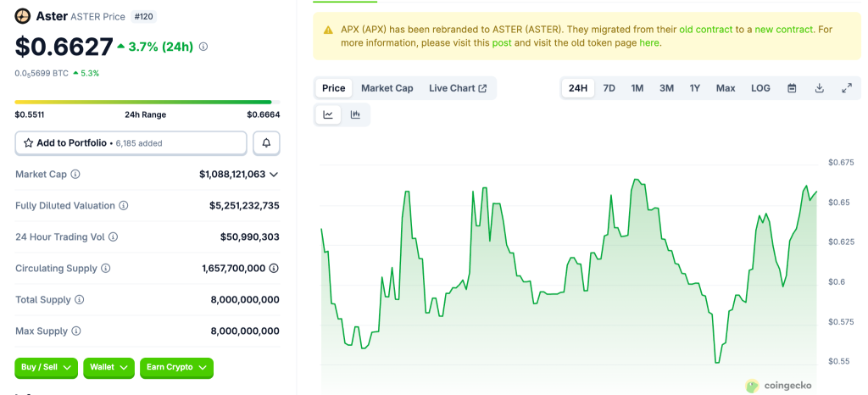This screenshot has height=395, width=868.
Task: Open the Wallet dropdown
Action: tap(109, 367)
